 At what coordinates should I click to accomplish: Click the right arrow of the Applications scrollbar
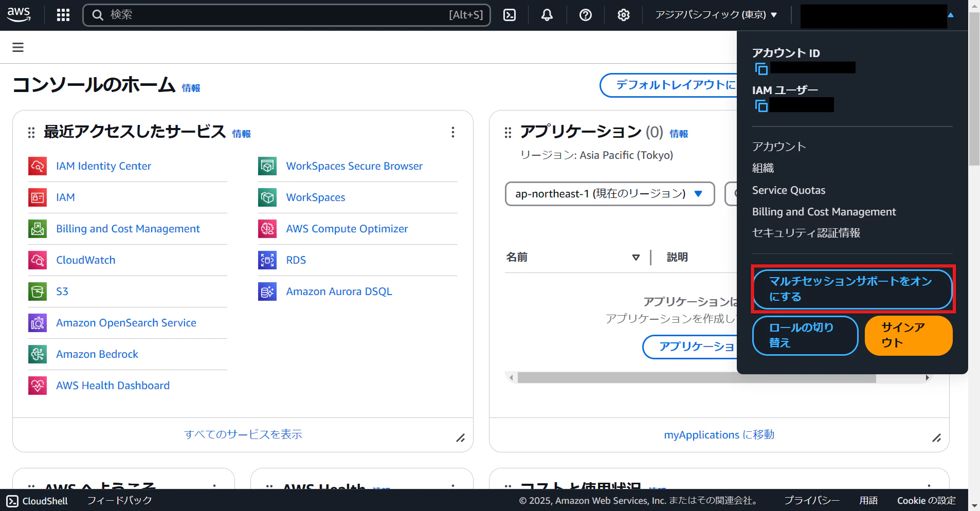[x=927, y=378]
